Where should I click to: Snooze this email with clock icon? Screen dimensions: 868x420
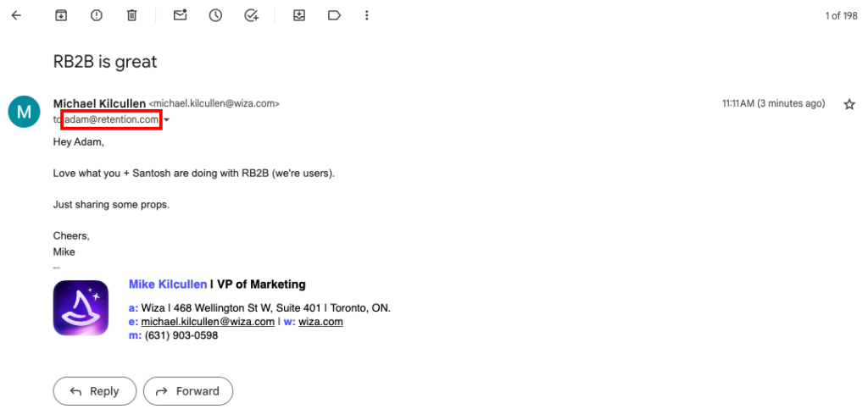[215, 15]
